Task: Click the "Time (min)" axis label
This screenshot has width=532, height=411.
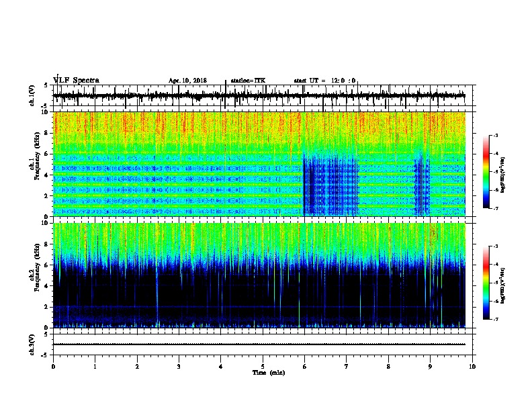Action: [x=269, y=373]
